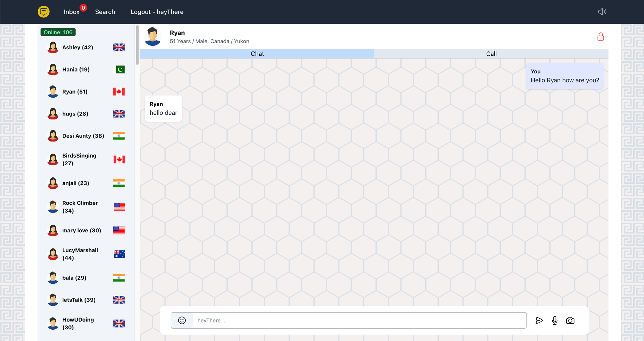The image size is (644, 341).
Task: Attach a photo using camera icon
Action: pyautogui.click(x=570, y=321)
